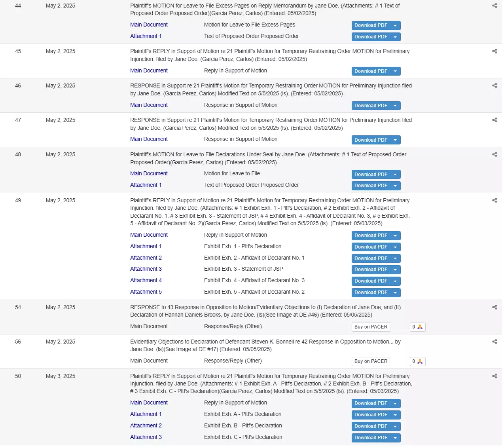Download PDF of Motion for Leave to File Excess Pages
502x448 pixels.
pyautogui.click(x=371, y=25)
